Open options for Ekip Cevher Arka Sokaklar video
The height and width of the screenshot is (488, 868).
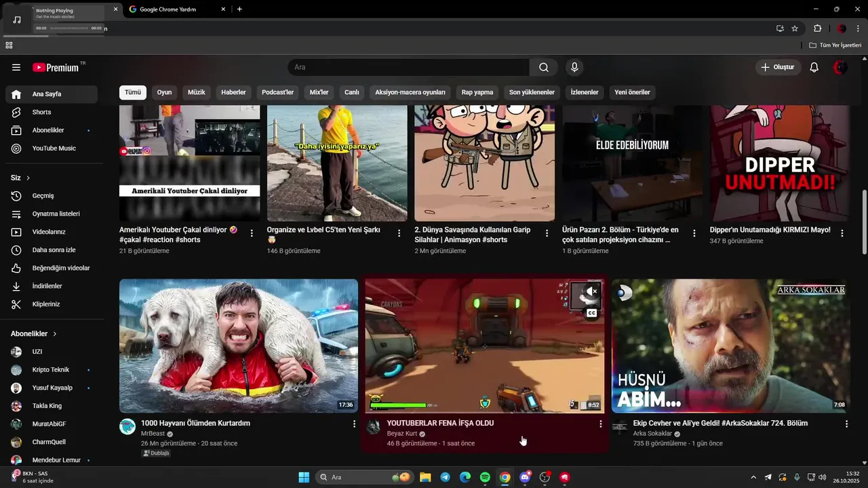[846, 424]
